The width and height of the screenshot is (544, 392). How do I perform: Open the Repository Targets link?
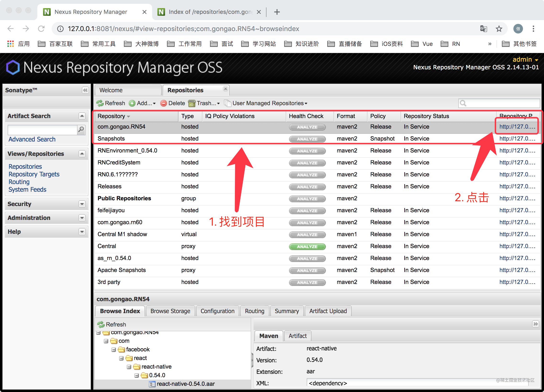pos(34,174)
